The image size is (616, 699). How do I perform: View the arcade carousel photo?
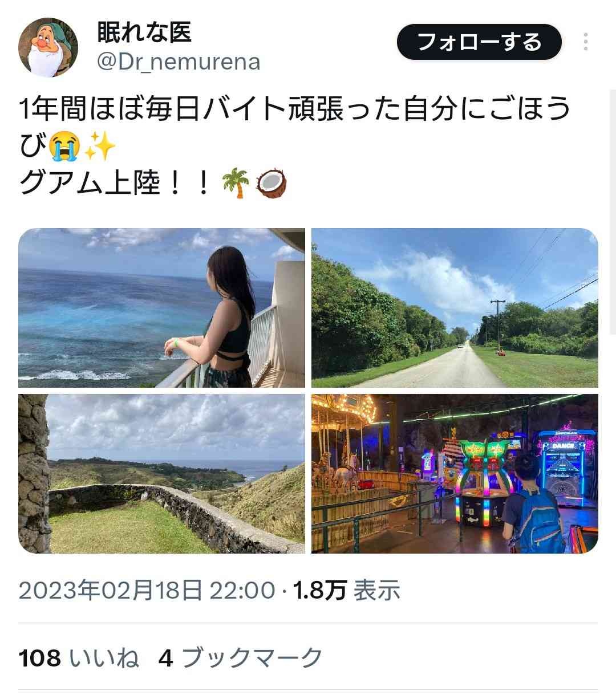click(x=455, y=473)
